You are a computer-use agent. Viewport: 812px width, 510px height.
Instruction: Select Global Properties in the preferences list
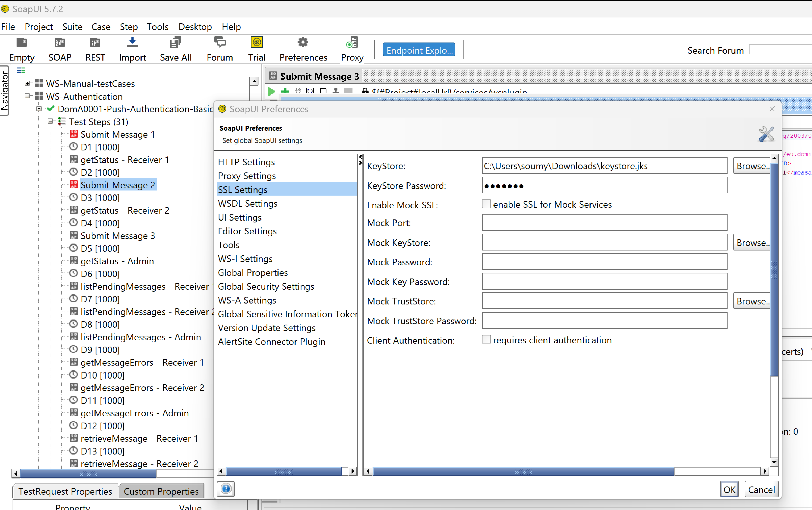tap(287, 272)
